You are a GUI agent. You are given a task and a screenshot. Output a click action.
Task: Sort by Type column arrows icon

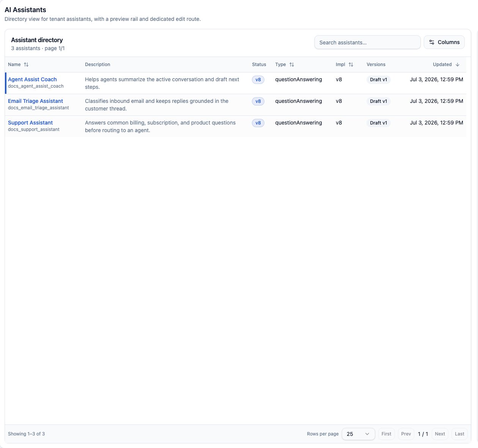click(x=292, y=65)
